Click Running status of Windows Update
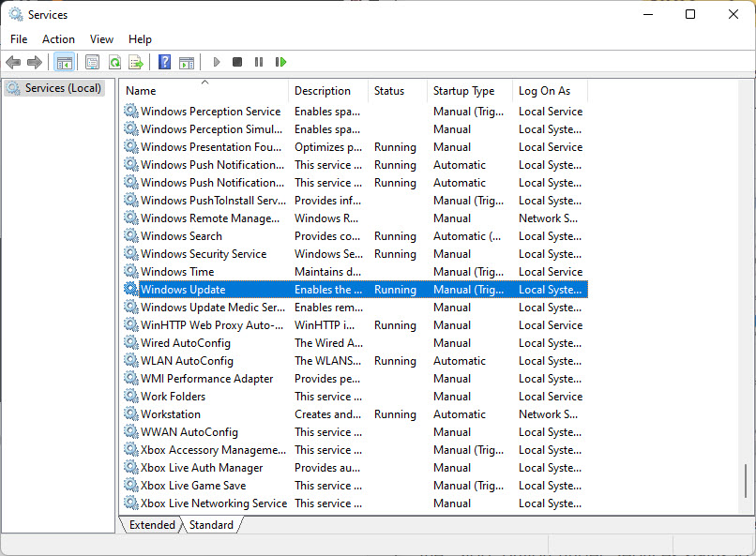The width and height of the screenshot is (756, 556). tap(395, 290)
